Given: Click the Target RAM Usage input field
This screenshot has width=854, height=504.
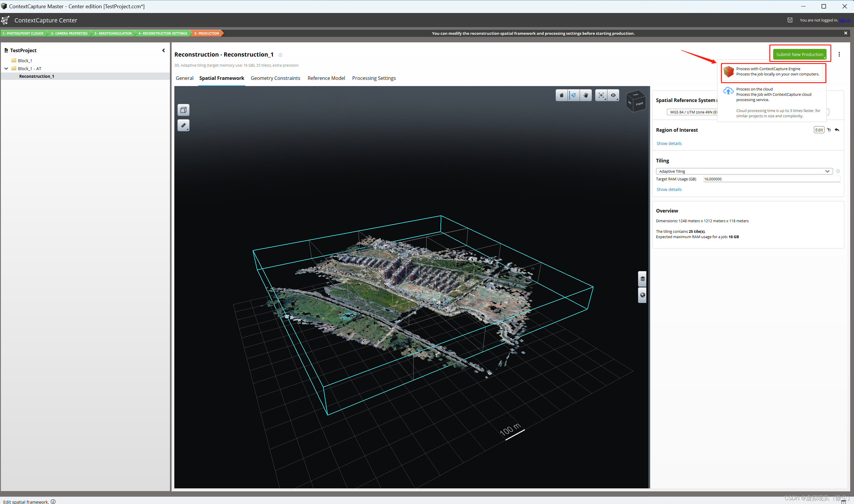Looking at the screenshot, I should 771,179.
